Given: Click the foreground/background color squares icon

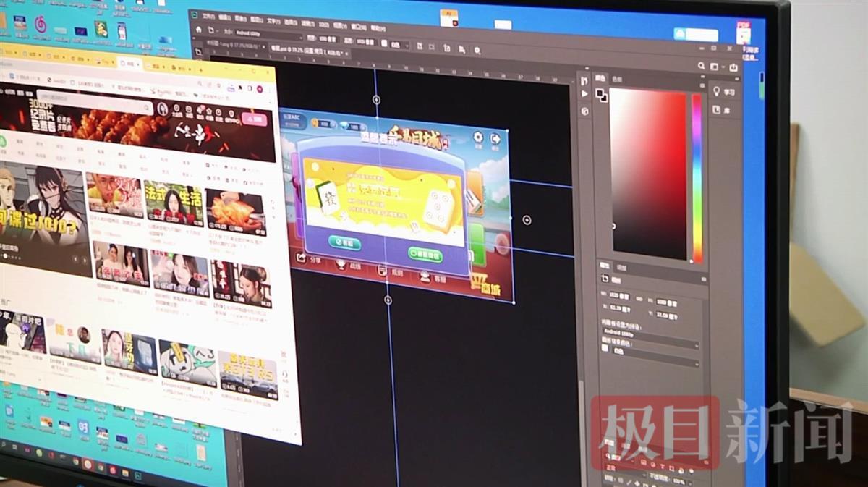Looking at the screenshot, I should 601,95.
